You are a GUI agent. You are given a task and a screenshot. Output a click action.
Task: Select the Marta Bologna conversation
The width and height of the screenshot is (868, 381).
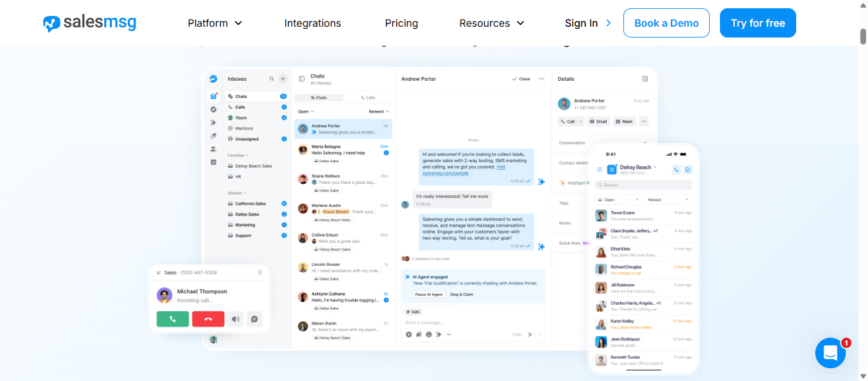click(x=343, y=153)
